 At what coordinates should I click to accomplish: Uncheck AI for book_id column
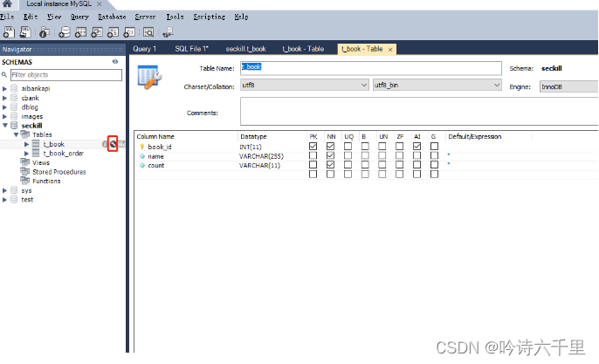tap(417, 147)
